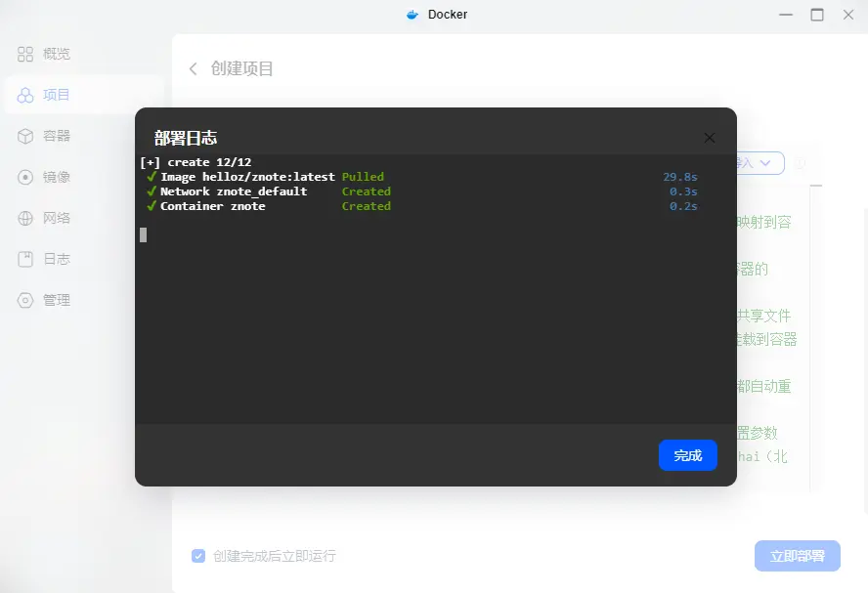Click the 'Created' status on Container row
The image size is (868, 593).
(x=366, y=206)
